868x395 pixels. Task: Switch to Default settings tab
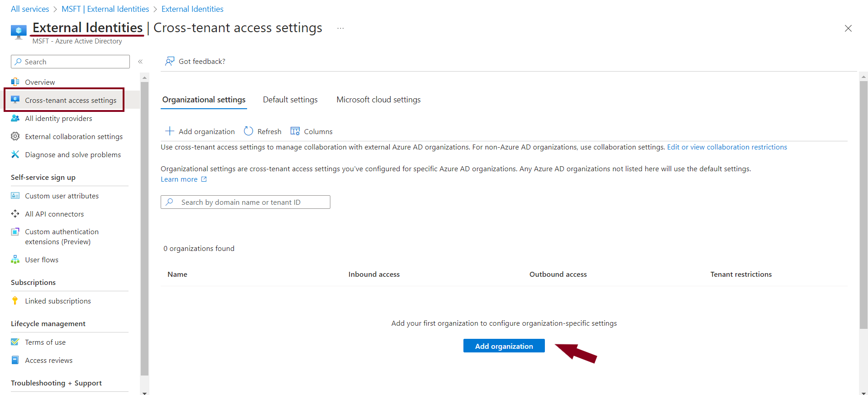click(290, 100)
